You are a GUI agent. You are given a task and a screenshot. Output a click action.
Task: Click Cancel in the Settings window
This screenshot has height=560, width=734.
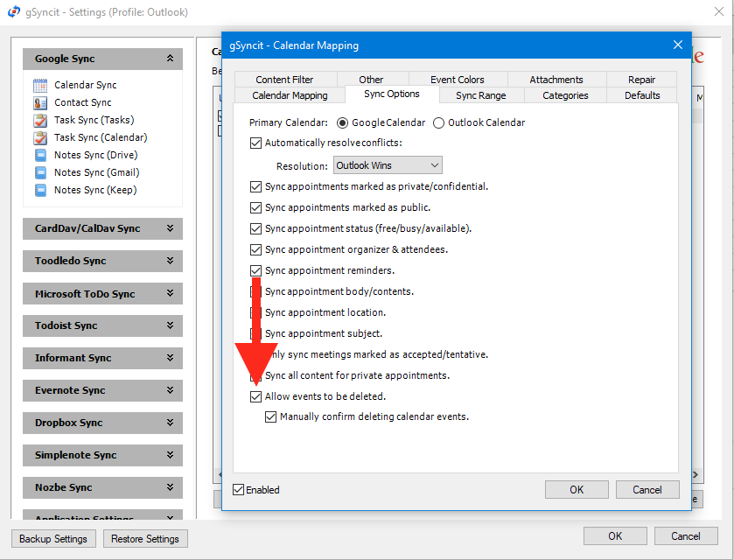tap(686, 536)
